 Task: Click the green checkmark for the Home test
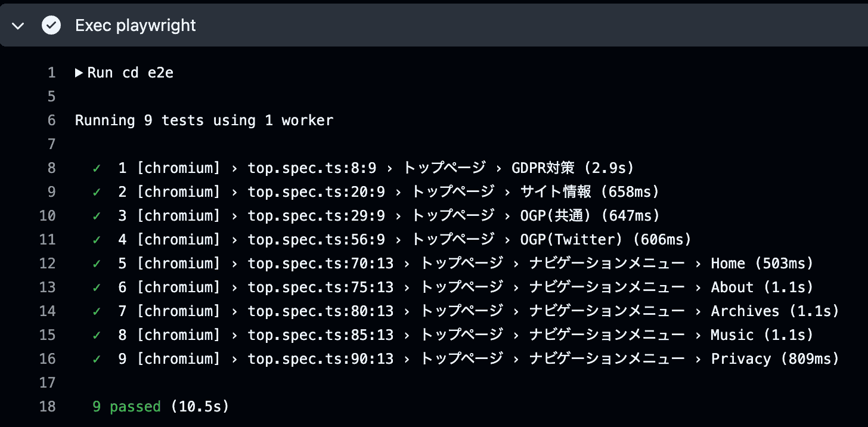click(97, 264)
